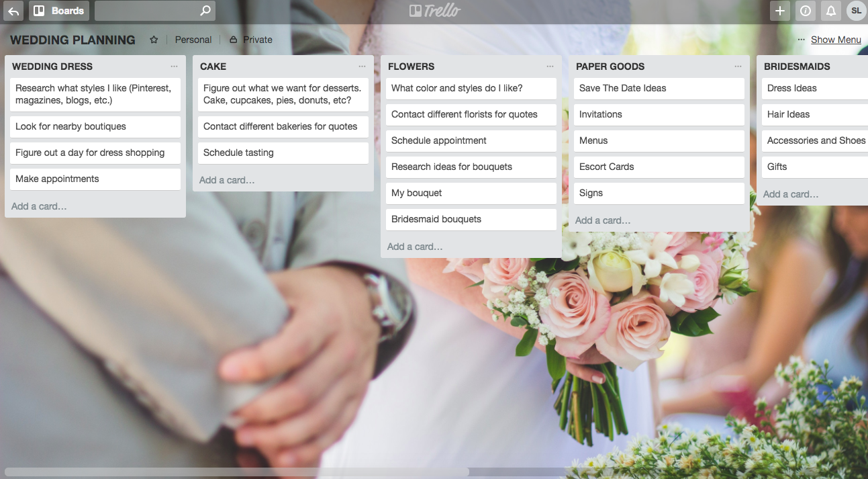Add a card to Paper Goods list
Viewport: 868px width, 479px height.
coord(603,220)
